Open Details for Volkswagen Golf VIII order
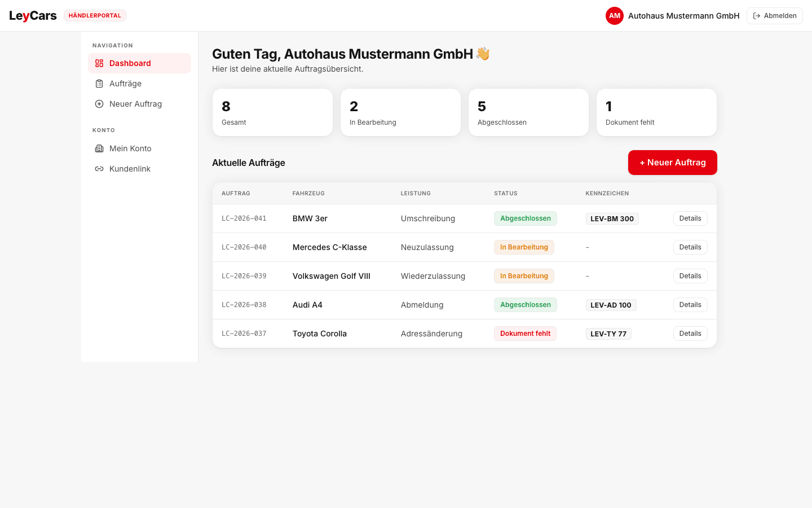Image resolution: width=812 pixels, height=508 pixels. (x=690, y=276)
